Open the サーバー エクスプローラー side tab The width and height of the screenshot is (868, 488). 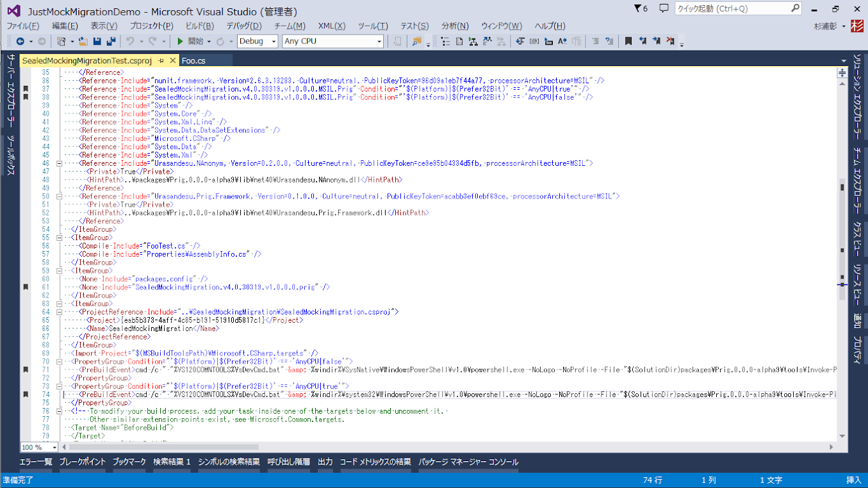coord(11,92)
